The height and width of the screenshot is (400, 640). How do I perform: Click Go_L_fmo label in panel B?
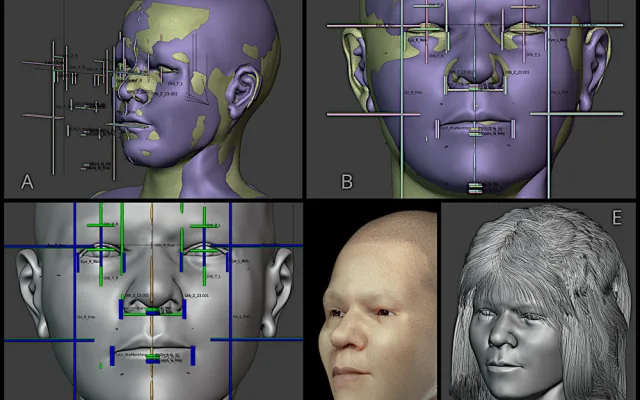pyautogui.click(x=560, y=92)
